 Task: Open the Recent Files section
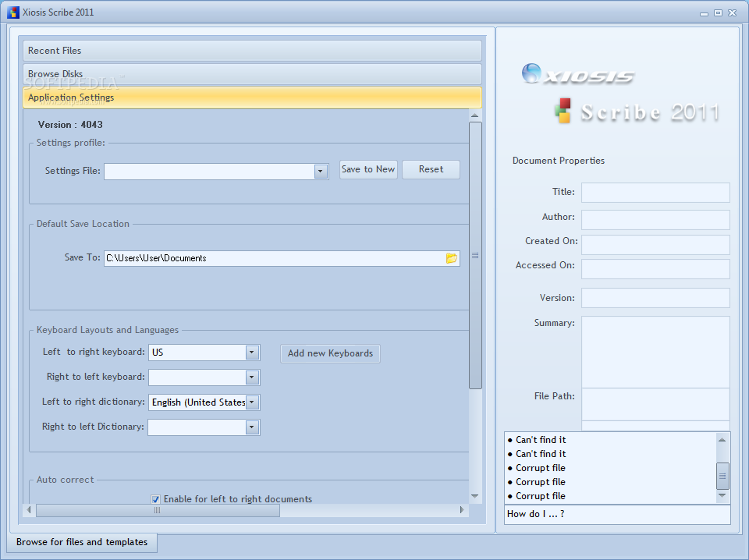pos(252,51)
